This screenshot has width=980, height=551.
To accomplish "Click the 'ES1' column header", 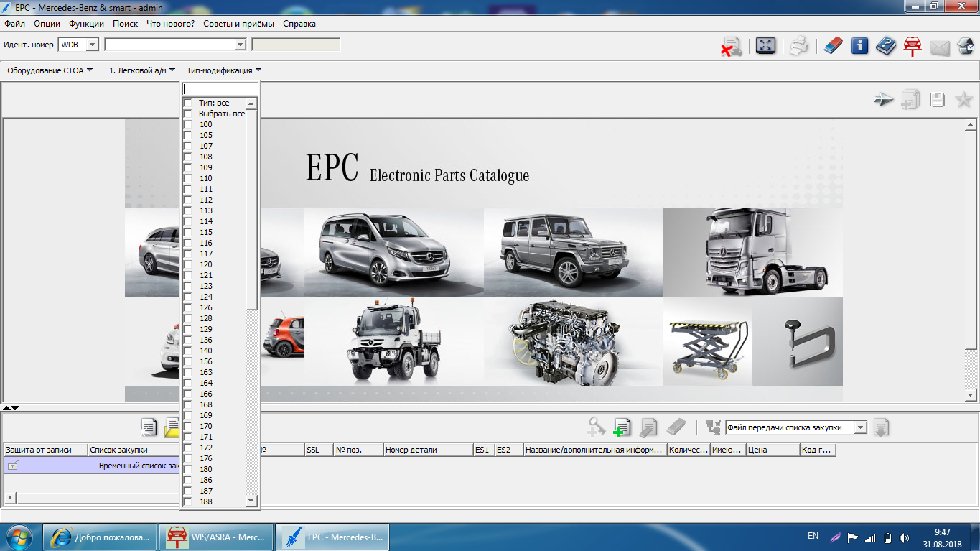I will [x=483, y=450].
